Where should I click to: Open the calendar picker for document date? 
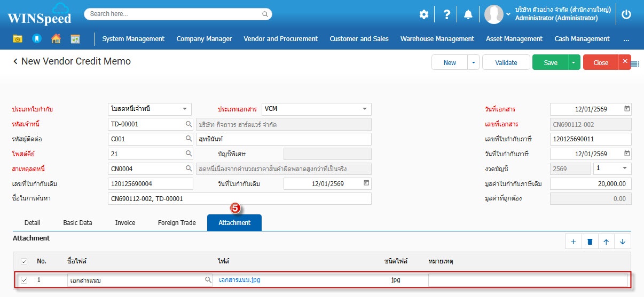(x=627, y=109)
